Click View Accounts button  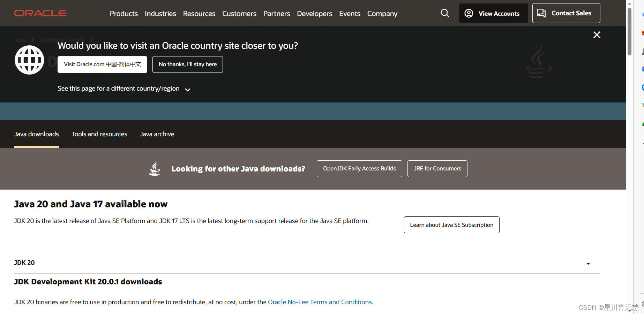click(x=493, y=13)
